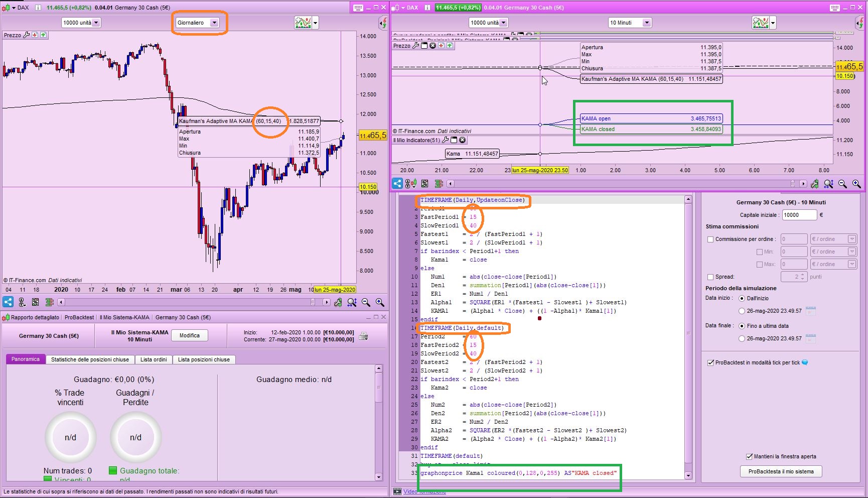Click the daily chart scroll-right arrow
868x498 pixels.
327,302
